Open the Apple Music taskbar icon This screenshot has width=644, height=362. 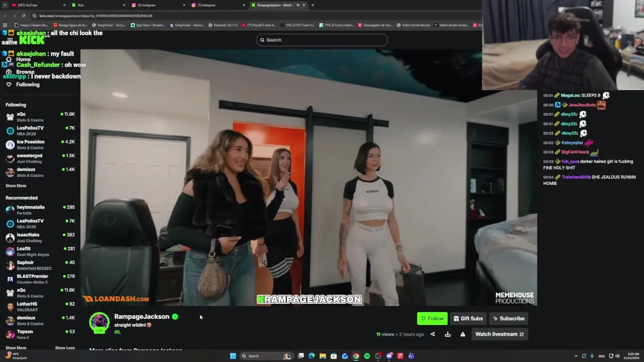[x=400, y=356]
